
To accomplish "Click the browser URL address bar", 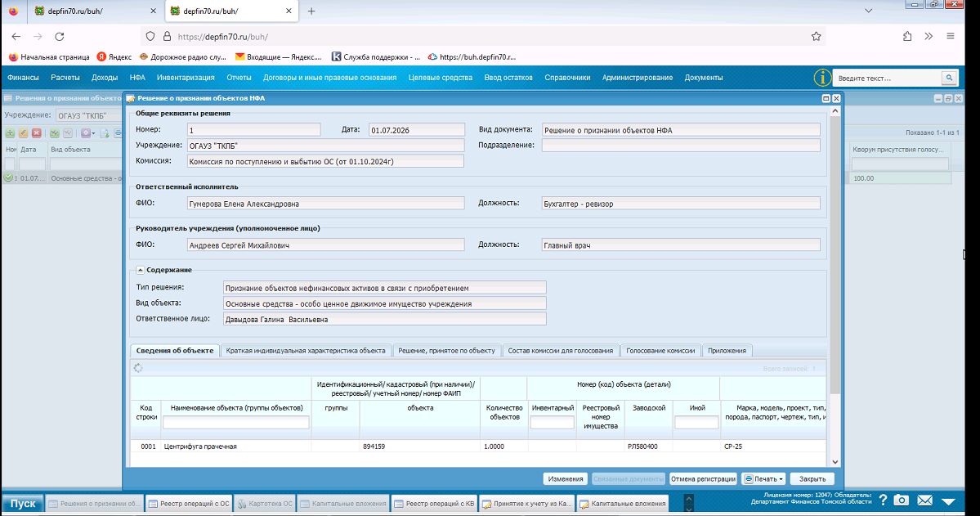I will [481, 36].
